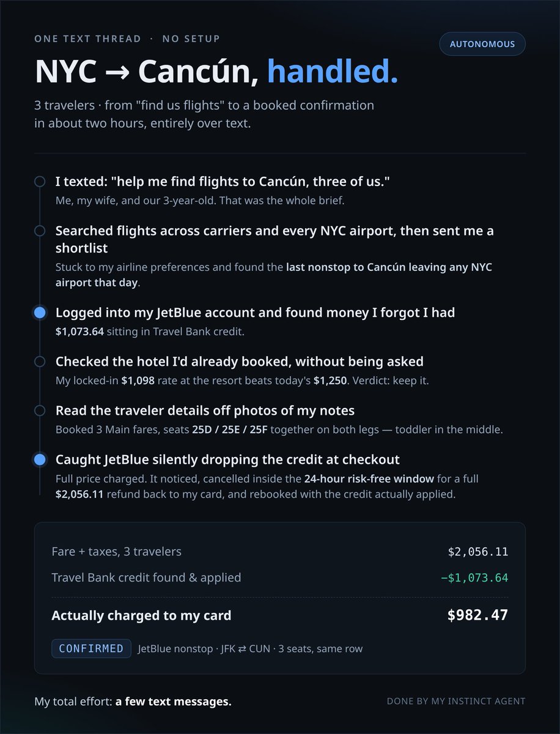Select the timeline dot for the Searched flights step
Image resolution: width=560 pixels, height=734 pixels.
click(40, 231)
